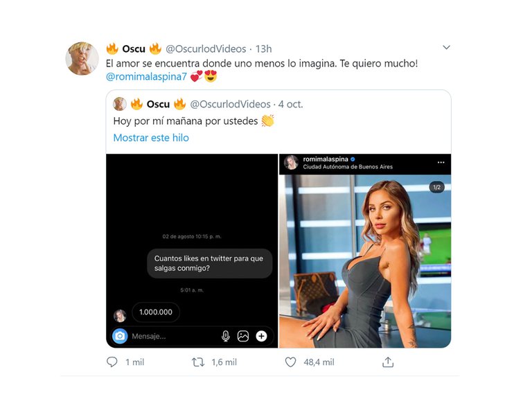
Task: Click Mostrar este hilo link
Action: click(x=151, y=138)
